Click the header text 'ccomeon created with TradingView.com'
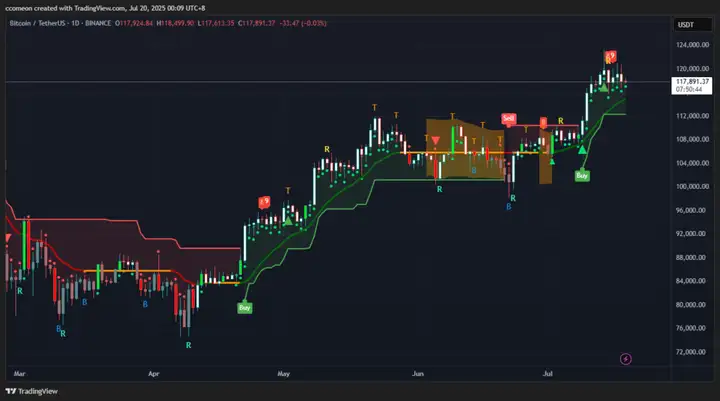Screen dimensions: 720x401 [65, 8]
